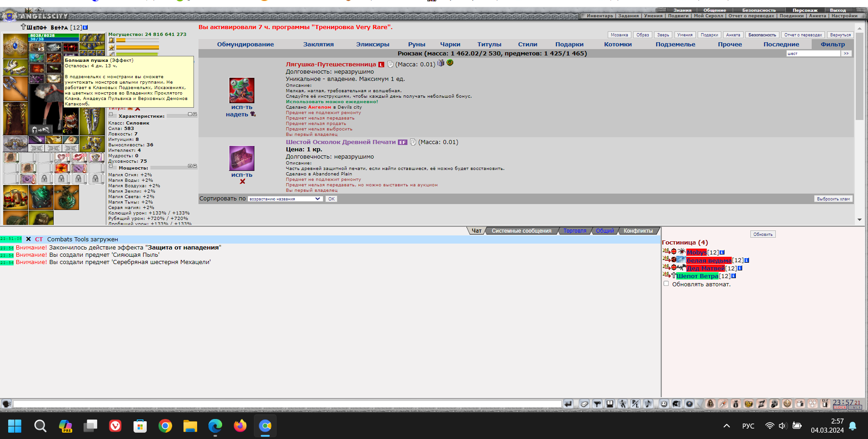
Task: Select the Системные сообщения chat tab
Action: pyautogui.click(x=521, y=231)
